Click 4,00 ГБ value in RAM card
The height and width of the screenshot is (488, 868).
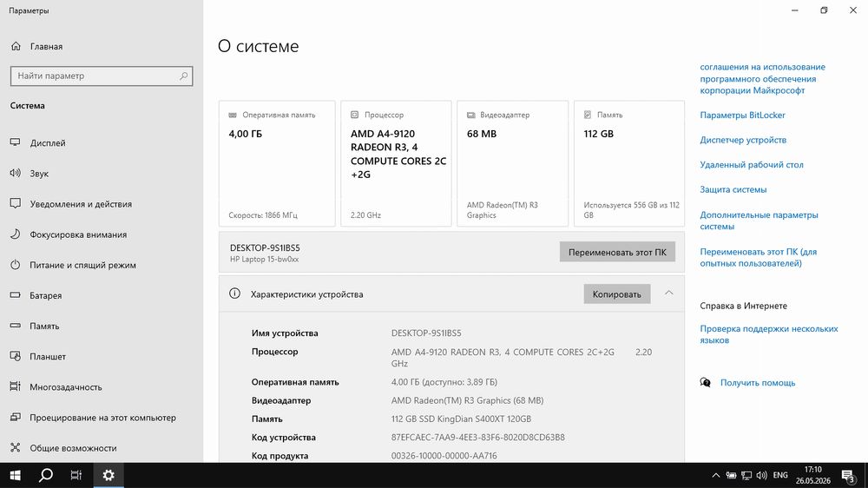[246, 134]
